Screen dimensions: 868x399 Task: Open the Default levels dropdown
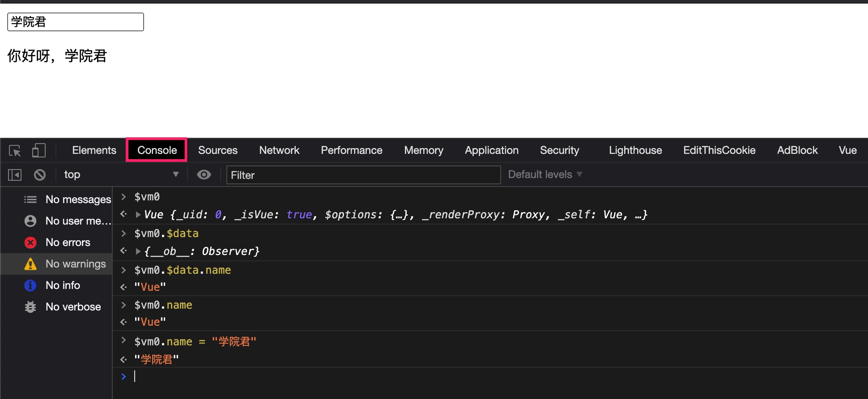click(545, 174)
